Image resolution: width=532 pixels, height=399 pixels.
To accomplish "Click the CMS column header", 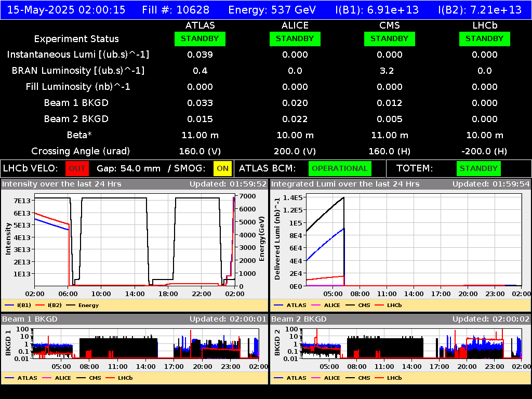I will [x=390, y=25].
